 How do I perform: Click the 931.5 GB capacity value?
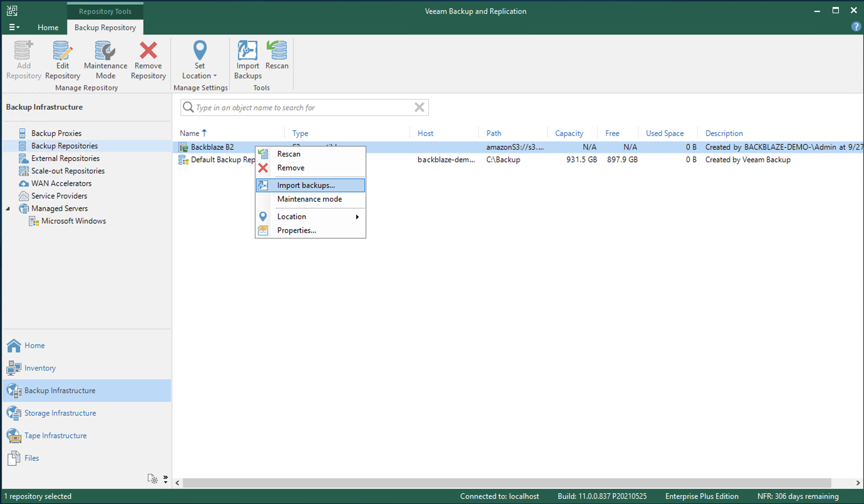(x=581, y=159)
